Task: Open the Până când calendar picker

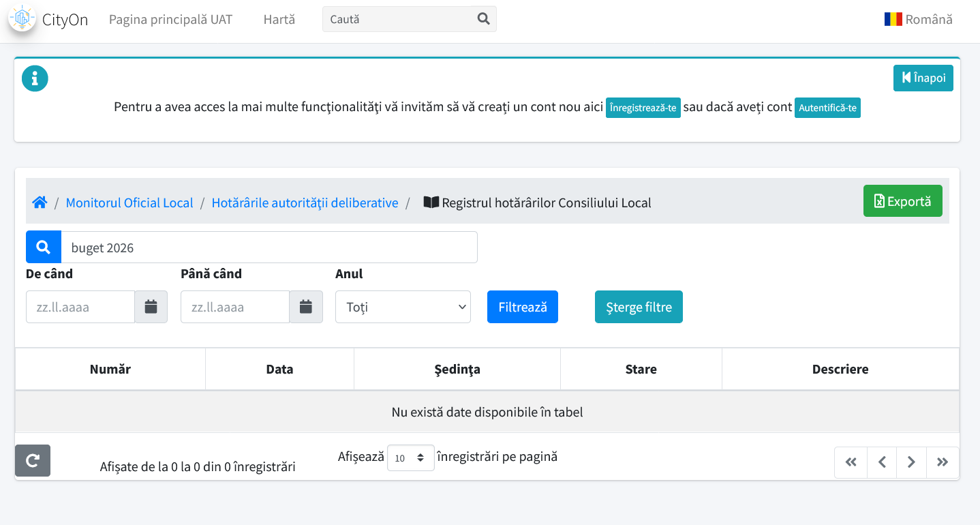Action: 306,307
